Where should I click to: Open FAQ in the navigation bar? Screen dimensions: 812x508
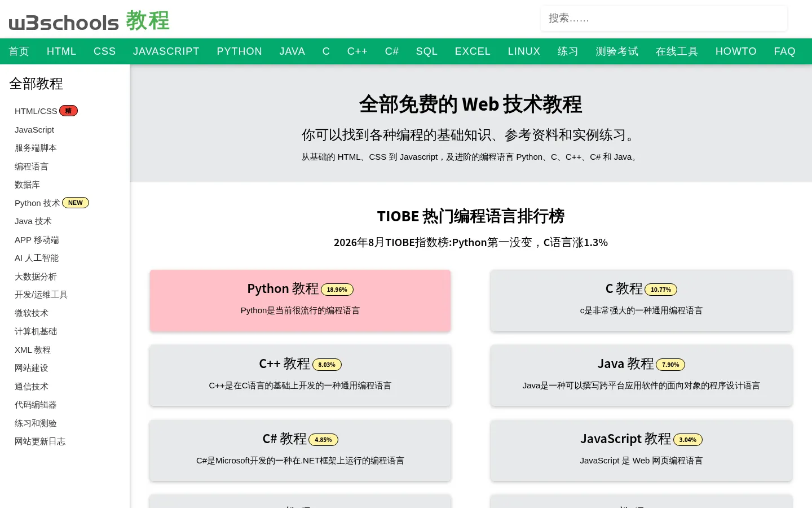pos(784,51)
